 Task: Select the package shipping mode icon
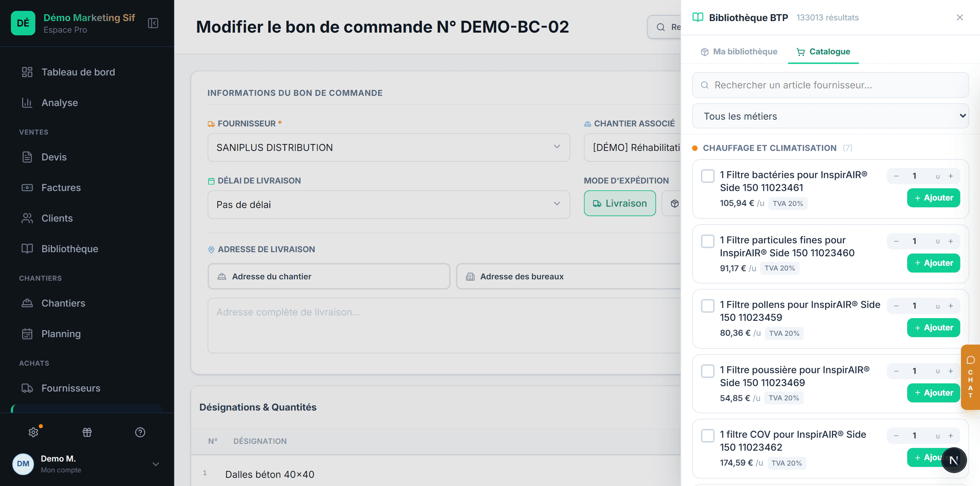coord(675,204)
